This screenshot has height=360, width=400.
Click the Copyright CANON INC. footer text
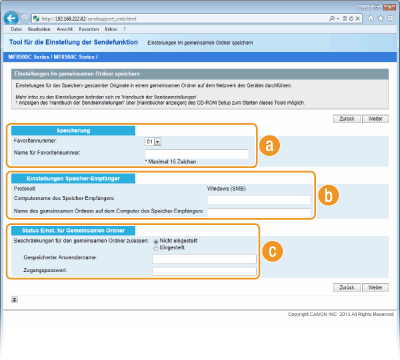[341, 314]
